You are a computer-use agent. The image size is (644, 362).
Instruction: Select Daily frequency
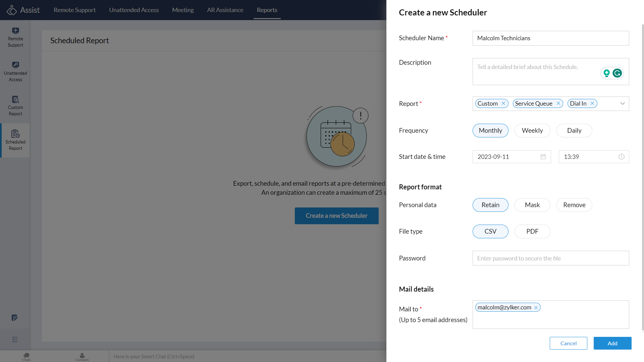point(574,131)
